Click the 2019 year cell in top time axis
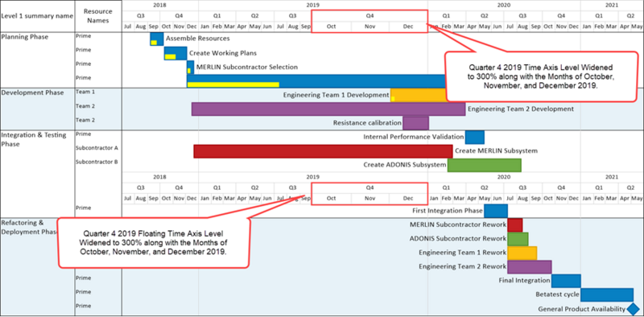This screenshot has width=644, height=317. click(x=313, y=6)
